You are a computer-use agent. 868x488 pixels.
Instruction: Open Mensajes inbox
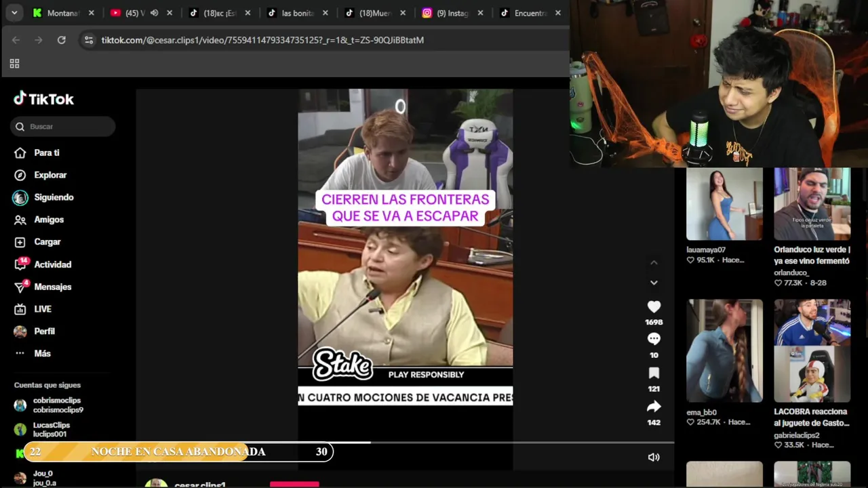click(x=43, y=287)
